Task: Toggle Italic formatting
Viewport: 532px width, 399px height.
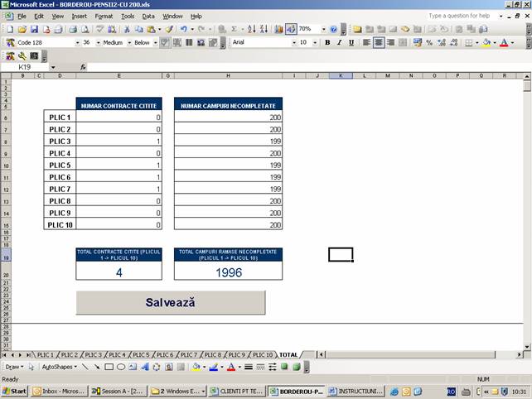Action: [339, 42]
